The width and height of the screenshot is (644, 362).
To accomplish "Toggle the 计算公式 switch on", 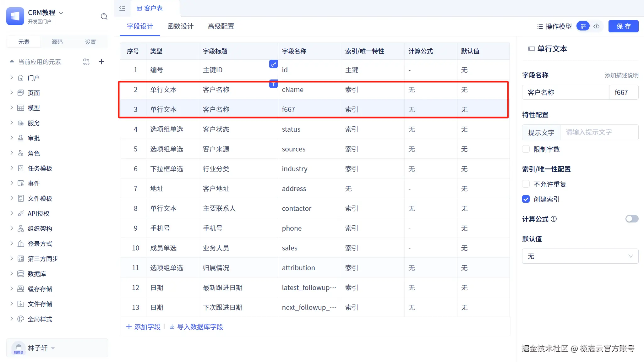I will [x=631, y=219].
